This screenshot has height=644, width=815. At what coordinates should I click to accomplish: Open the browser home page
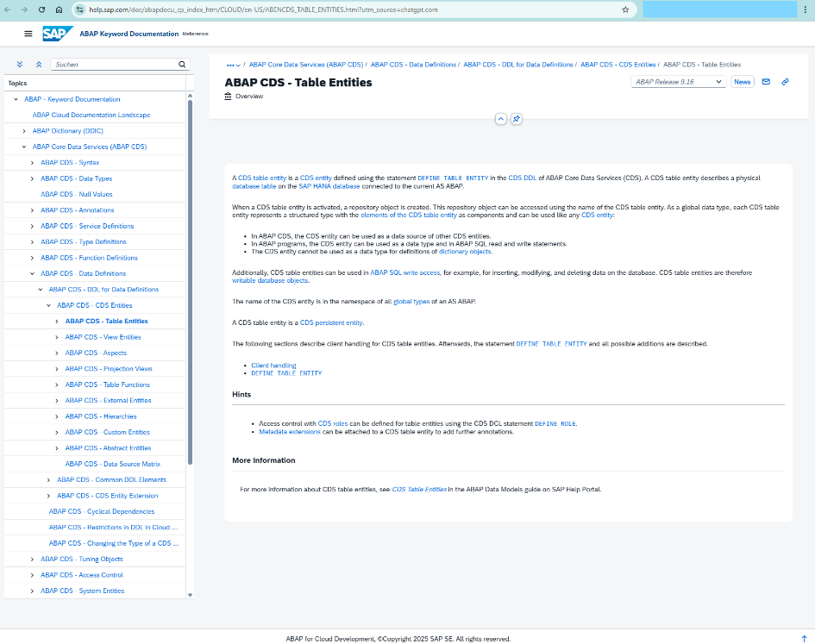(59, 9)
